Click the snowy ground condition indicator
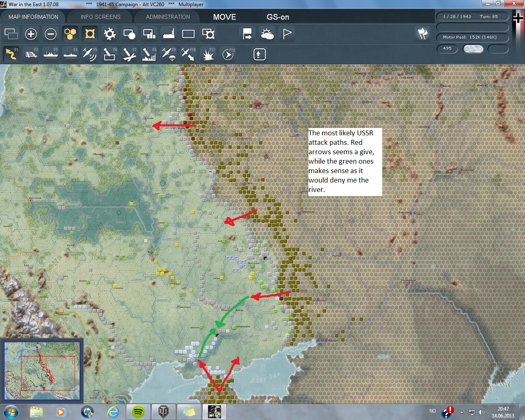The image size is (525, 420). (473, 49)
